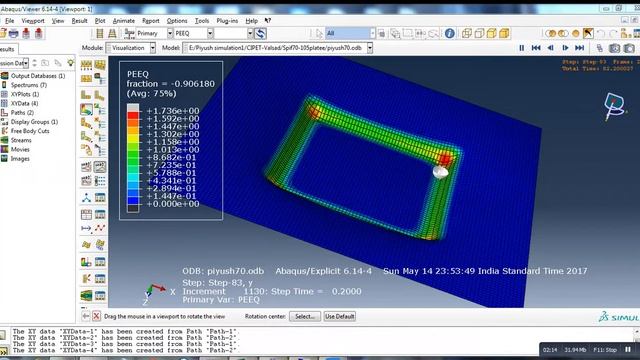Open the Plot menu
This screenshot has height=360, width=640.
100,21
